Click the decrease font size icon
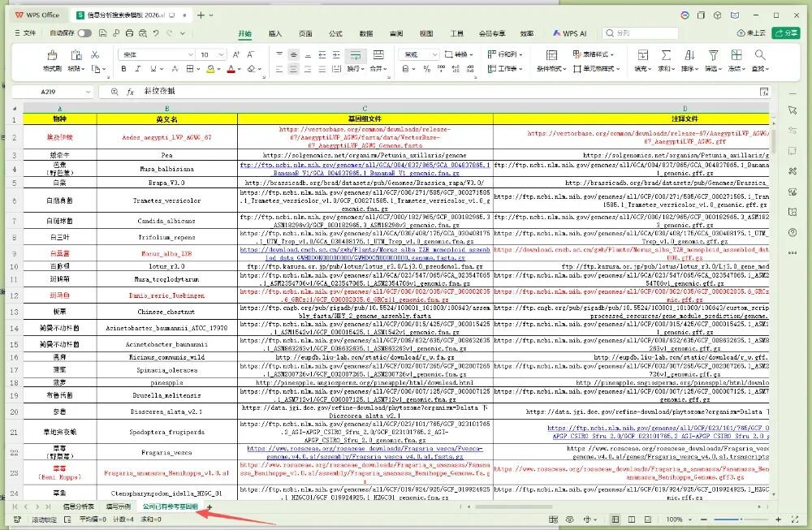 (x=251, y=54)
